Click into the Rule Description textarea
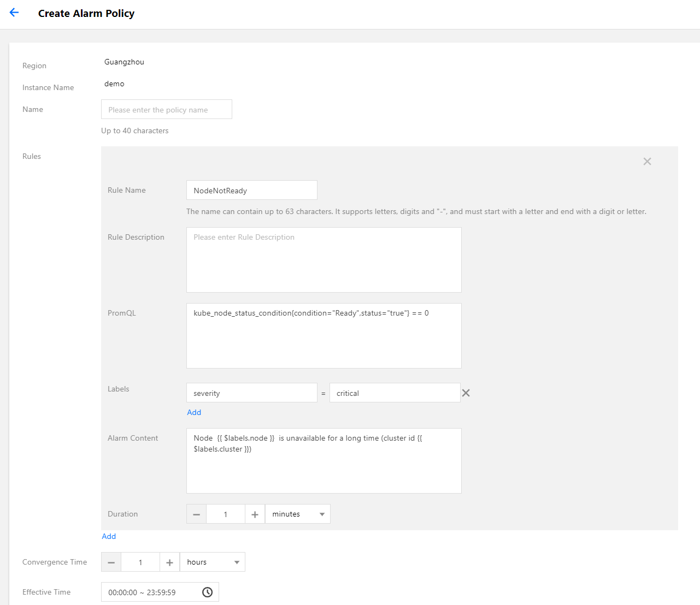This screenshot has width=700, height=605. pos(323,260)
